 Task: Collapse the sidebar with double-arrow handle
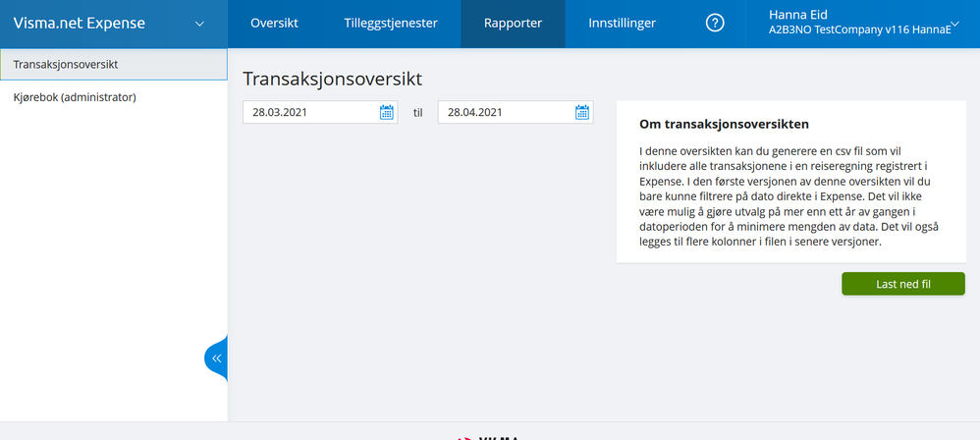tap(216, 358)
